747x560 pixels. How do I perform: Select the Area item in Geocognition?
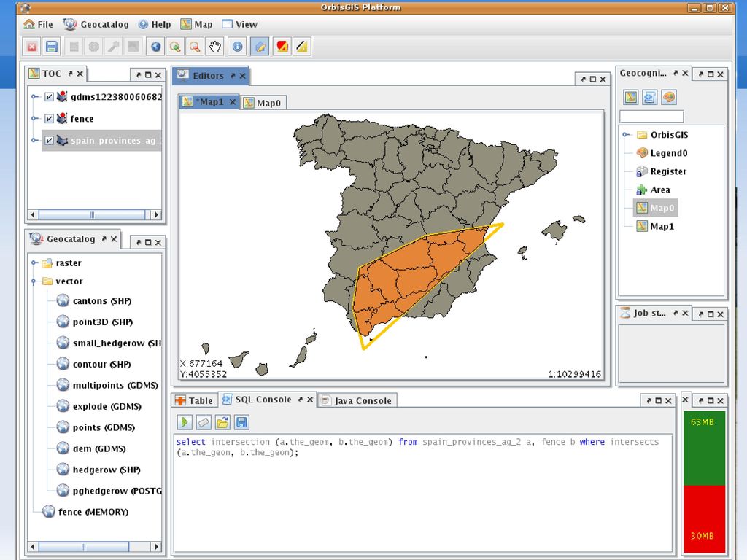tap(654, 190)
